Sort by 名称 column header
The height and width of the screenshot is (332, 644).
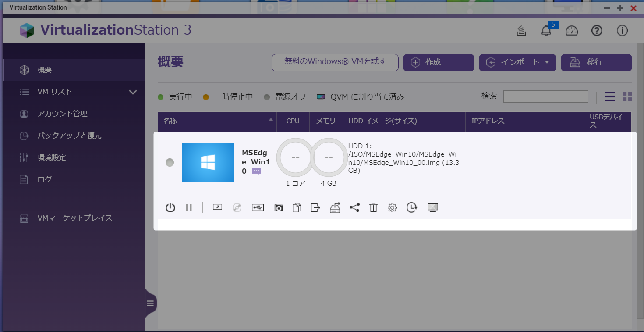click(x=217, y=121)
